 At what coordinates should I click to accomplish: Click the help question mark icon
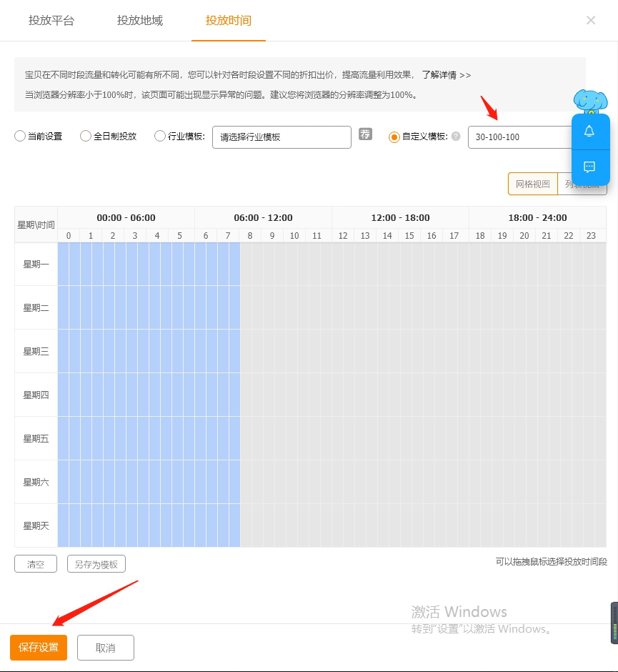coord(456,137)
